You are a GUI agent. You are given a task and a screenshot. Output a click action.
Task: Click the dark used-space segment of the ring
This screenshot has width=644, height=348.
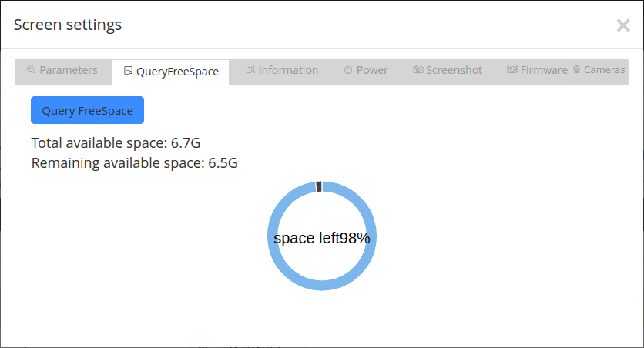click(x=319, y=187)
